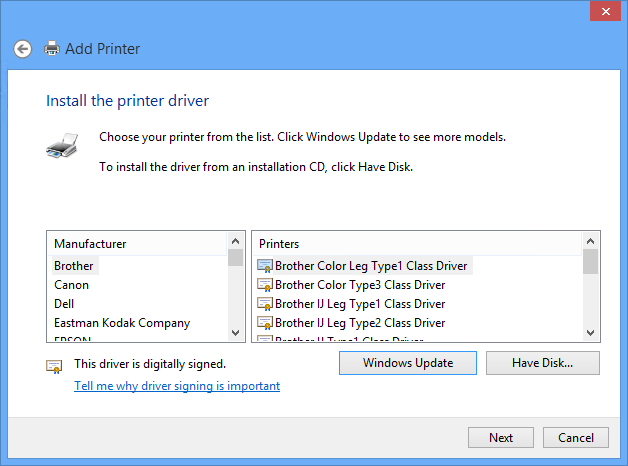This screenshot has height=466, width=628.
Task: Click the Have Disk button
Action: pos(542,363)
